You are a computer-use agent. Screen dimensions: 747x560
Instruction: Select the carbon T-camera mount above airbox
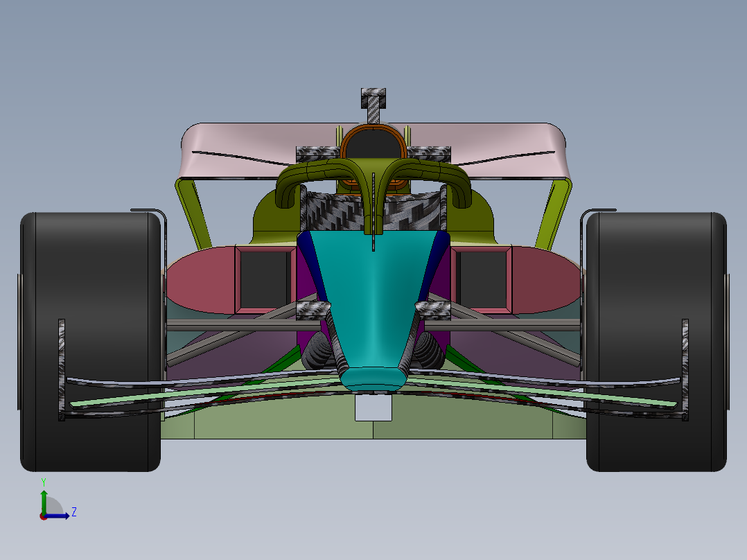[373, 105]
